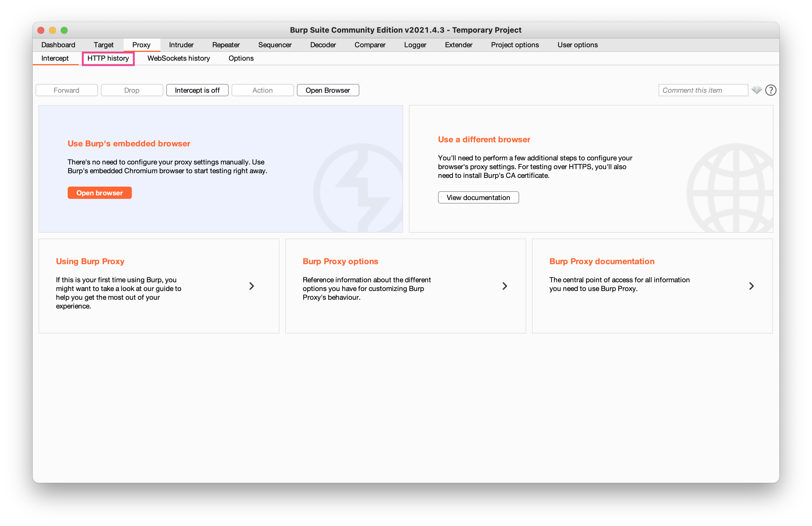Viewport: 812px width, 526px height.
Task: Click the highlight color picker icon
Action: pyautogui.click(x=756, y=90)
